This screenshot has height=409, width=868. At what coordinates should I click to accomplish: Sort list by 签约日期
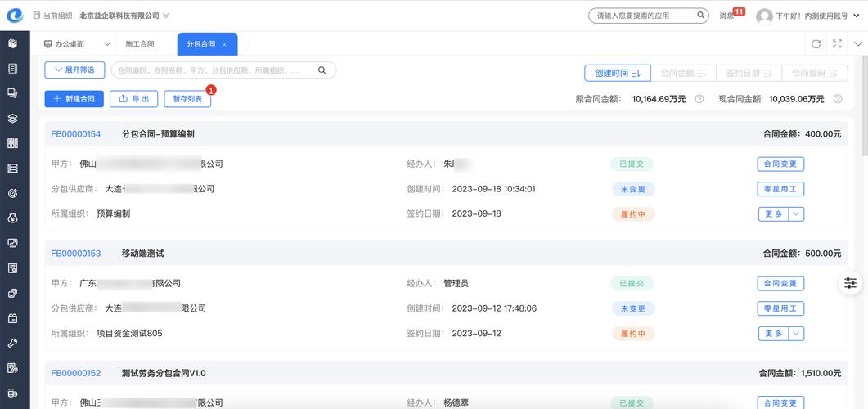749,73
